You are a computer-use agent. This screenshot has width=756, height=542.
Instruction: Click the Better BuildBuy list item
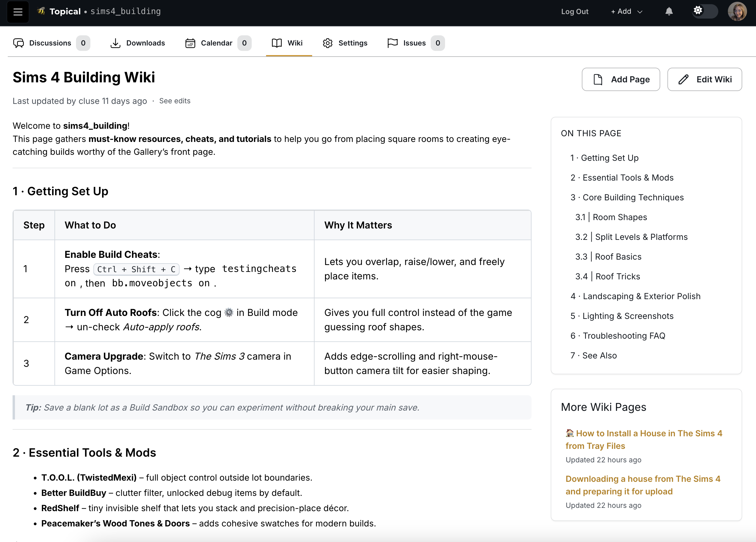click(172, 493)
